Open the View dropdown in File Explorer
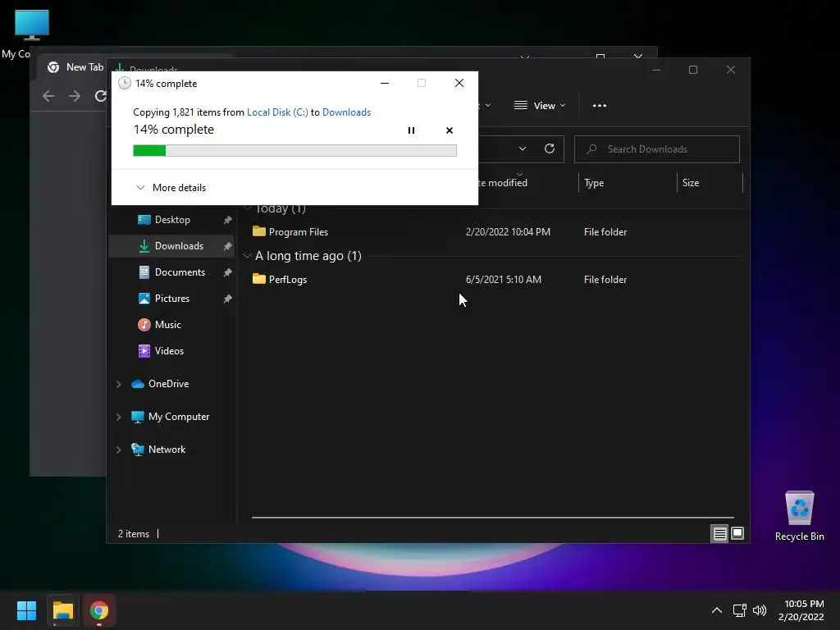Screen dimensions: 840x630 tap(540, 106)
